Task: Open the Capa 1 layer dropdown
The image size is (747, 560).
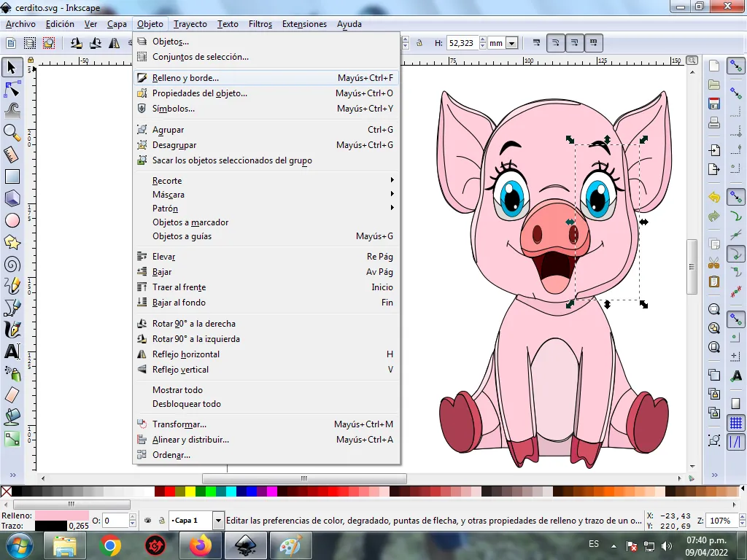Action: point(218,521)
